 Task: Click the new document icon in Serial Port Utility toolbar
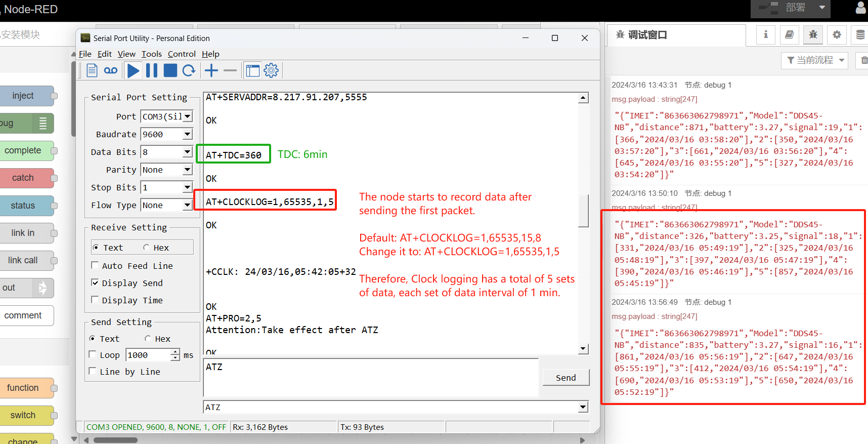coord(92,70)
